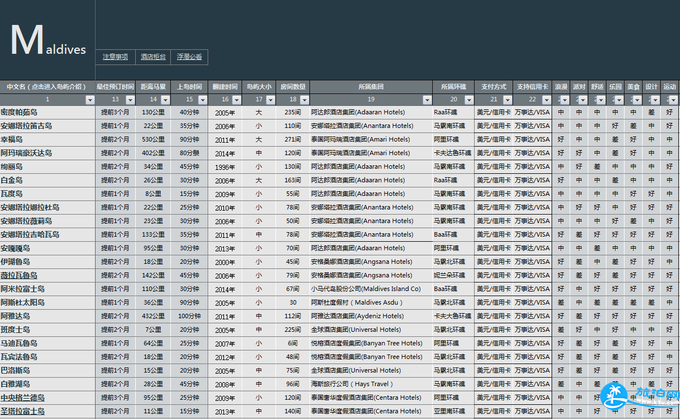Viewport: 680px width, 419px height.
Task: Open filter dropdown for column 19 (所属集团)
Action: pos(427,100)
